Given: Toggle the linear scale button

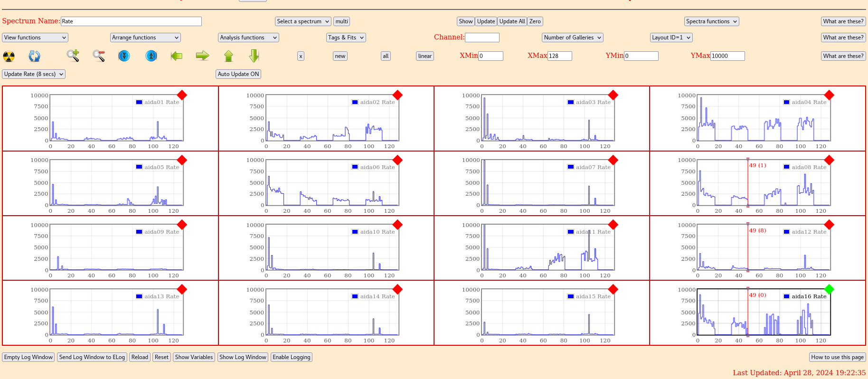Looking at the screenshot, I should [x=425, y=56].
